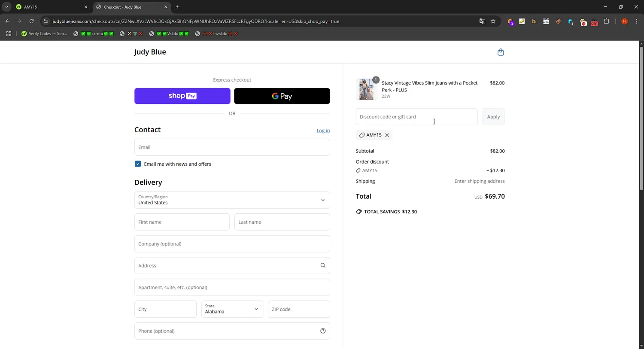Click the Apply discount button
Viewport: 644px width, 349px height.
click(x=493, y=117)
